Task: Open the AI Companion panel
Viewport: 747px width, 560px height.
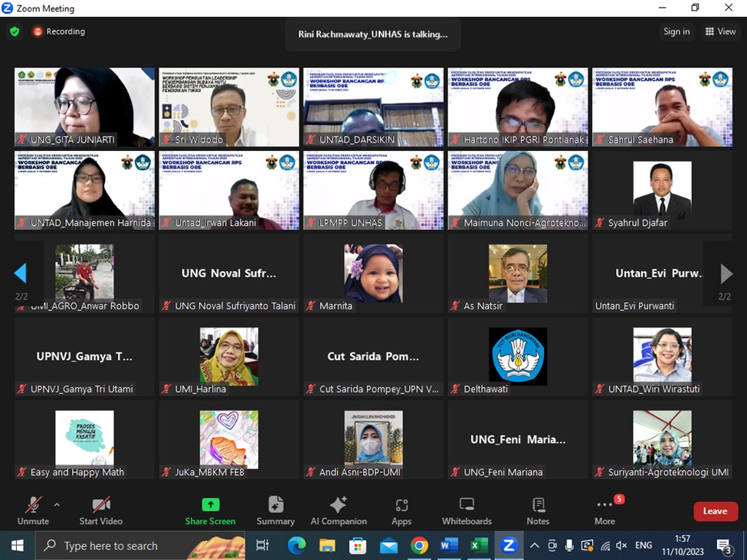Action: click(338, 511)
